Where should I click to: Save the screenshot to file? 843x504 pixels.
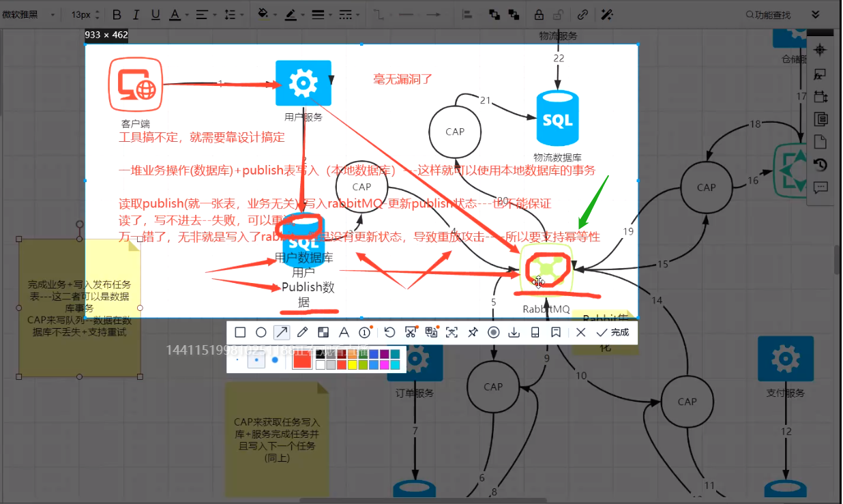[513, 332]
